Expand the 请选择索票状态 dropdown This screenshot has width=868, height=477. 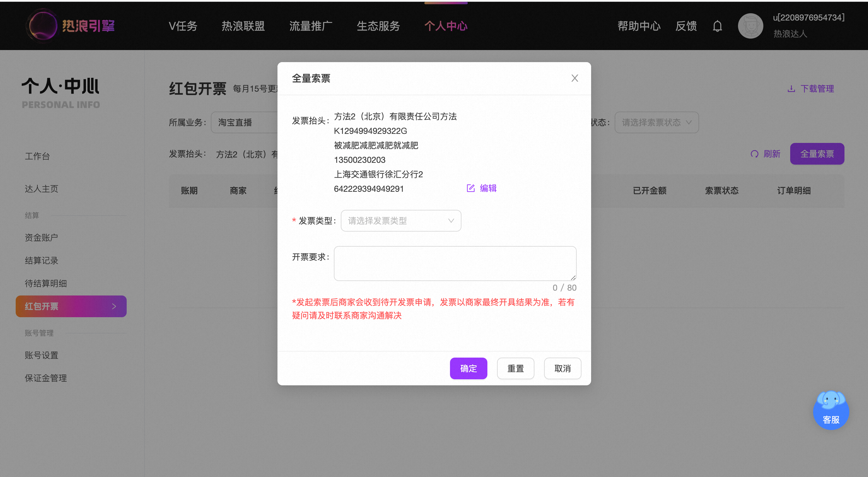[x=656, y=122]
